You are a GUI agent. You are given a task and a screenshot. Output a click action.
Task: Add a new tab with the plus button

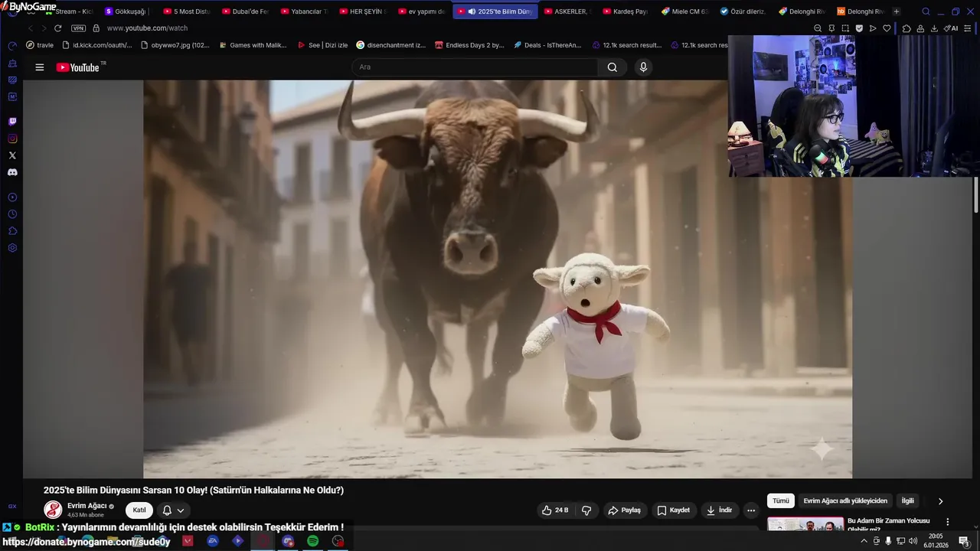point(897,11)
